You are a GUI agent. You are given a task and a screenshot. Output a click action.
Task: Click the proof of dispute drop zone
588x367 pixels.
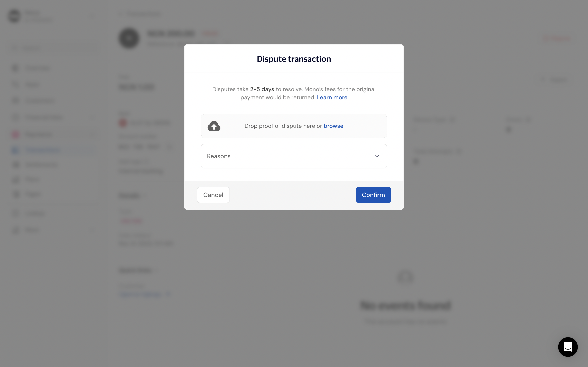pos(294,126)
